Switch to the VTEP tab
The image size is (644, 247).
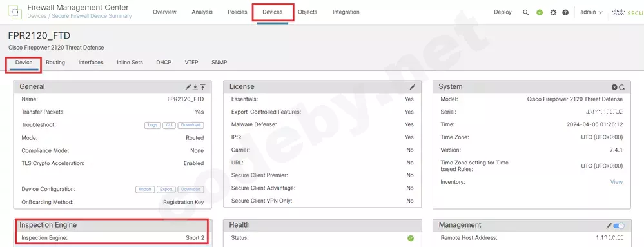[x=191, y=63]
